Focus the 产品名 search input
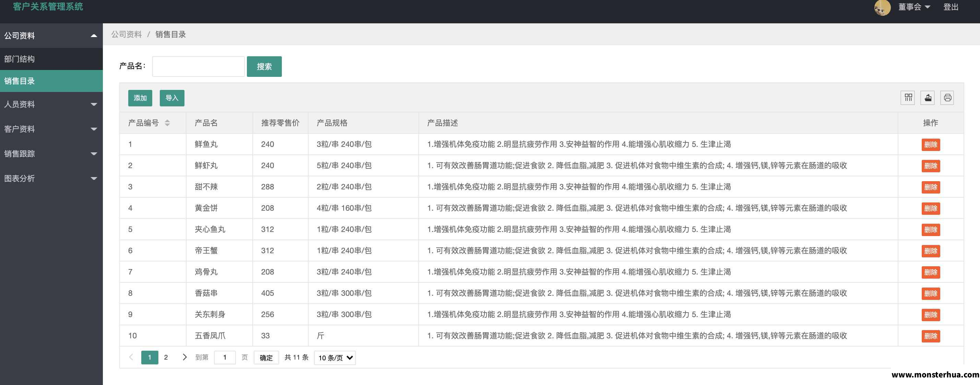The width and height of the screenshot is (980, 385). [x=198, y=67]
